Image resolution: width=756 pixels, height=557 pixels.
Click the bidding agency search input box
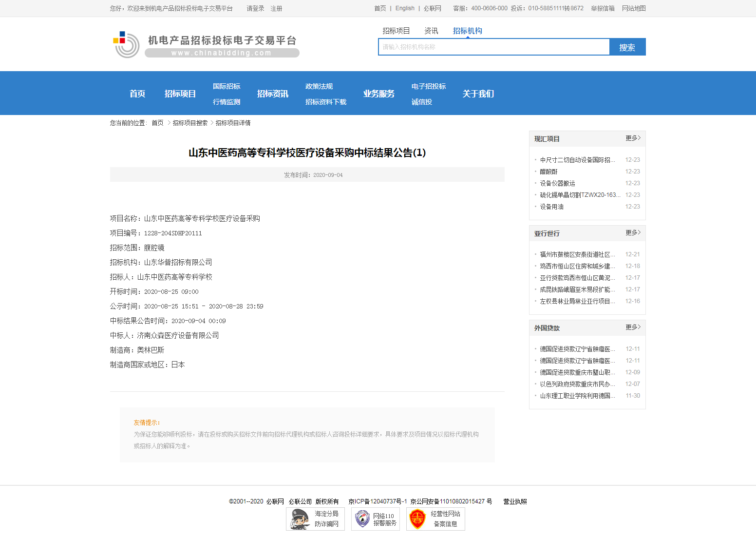(493, 47)
